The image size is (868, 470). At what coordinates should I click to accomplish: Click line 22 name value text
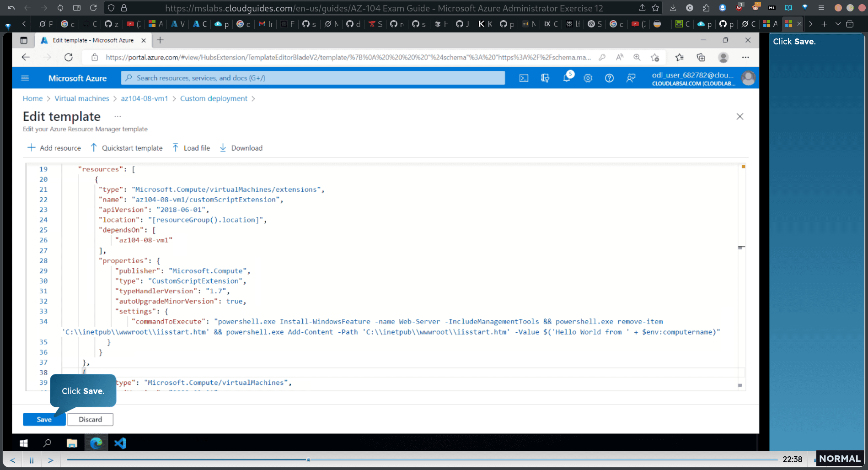point(205,200)
